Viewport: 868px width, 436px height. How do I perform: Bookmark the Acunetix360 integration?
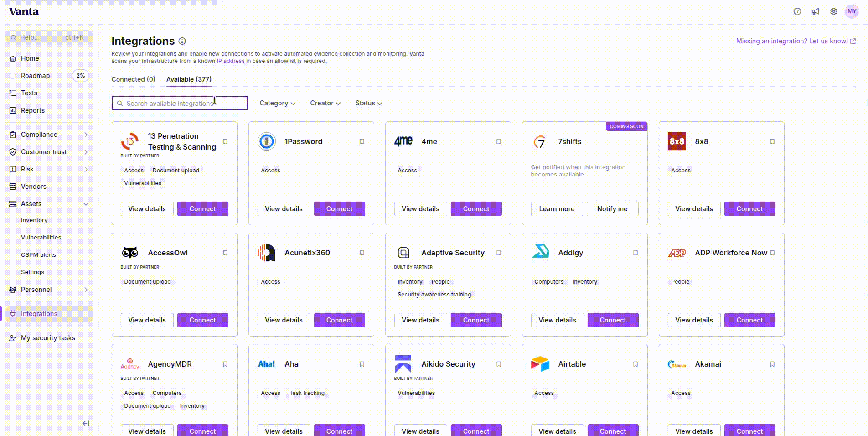[362, 253]
